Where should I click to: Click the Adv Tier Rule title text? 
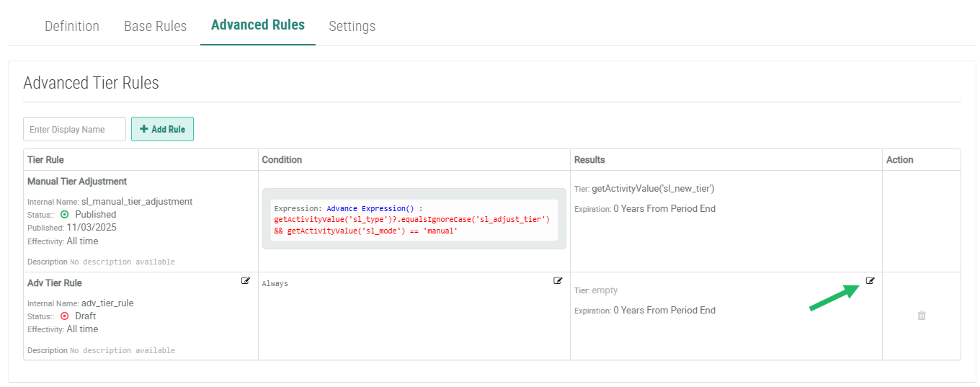pos(55,283)
